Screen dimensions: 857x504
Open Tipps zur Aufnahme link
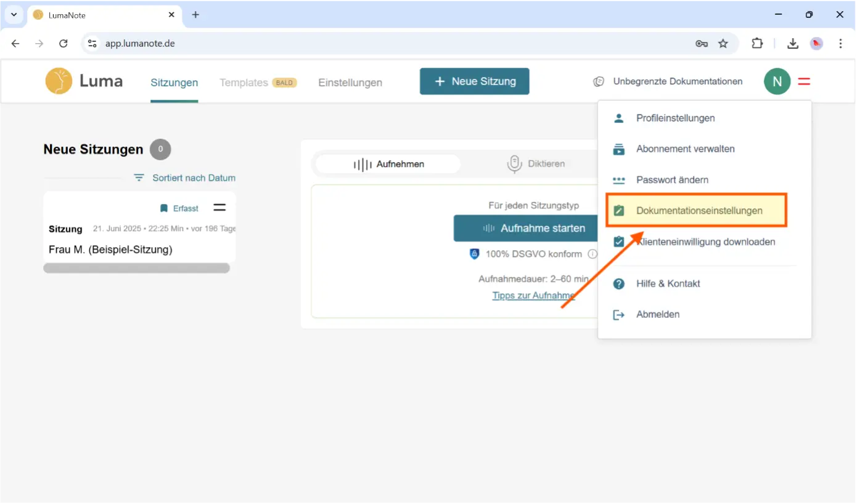(533, 295)
